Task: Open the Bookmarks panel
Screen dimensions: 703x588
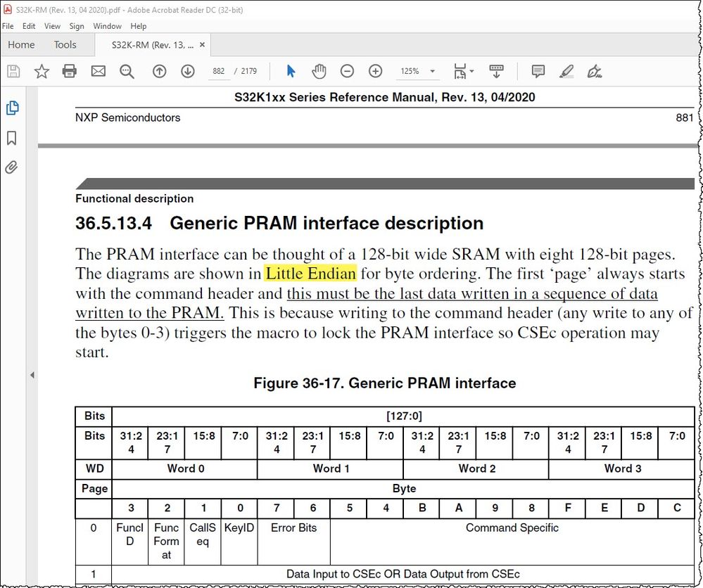Action: pos(12,139)
